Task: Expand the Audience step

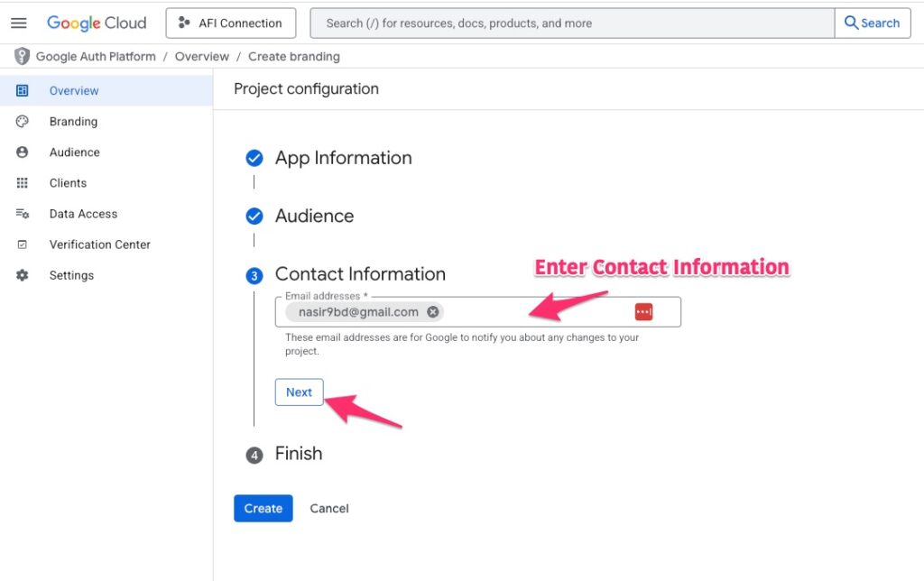Action: coord(314,217)
